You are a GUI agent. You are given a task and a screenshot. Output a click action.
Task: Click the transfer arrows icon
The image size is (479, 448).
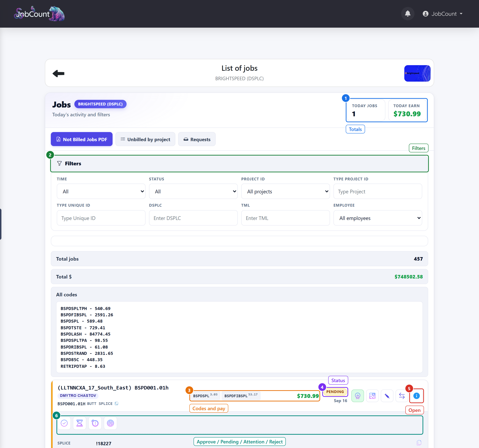402,396
